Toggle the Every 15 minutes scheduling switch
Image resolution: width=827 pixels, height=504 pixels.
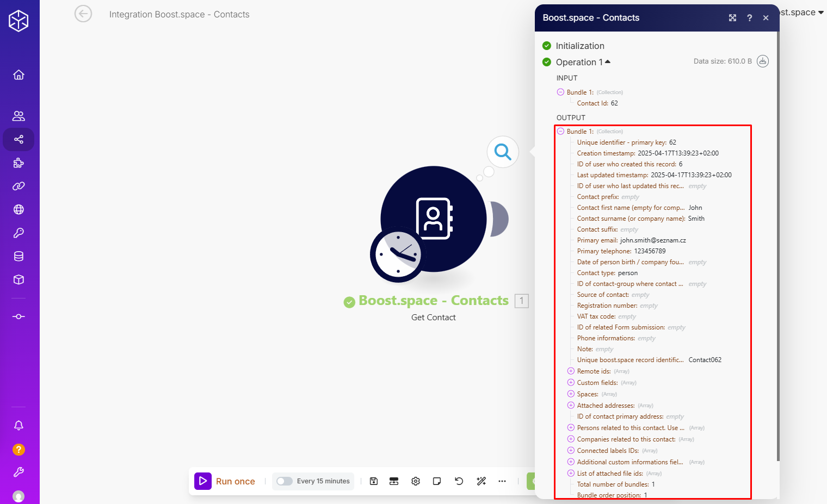click(x=285, y=481)
